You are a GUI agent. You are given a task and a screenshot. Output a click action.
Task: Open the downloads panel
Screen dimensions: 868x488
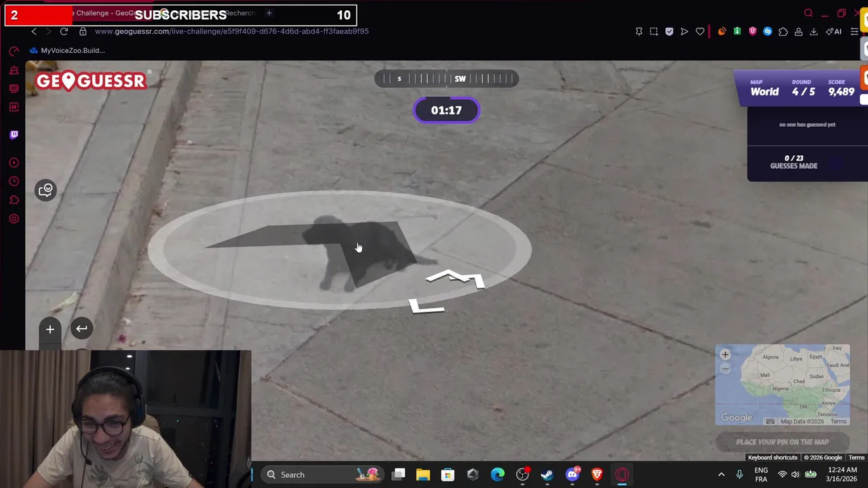click(x=814, y=31)
